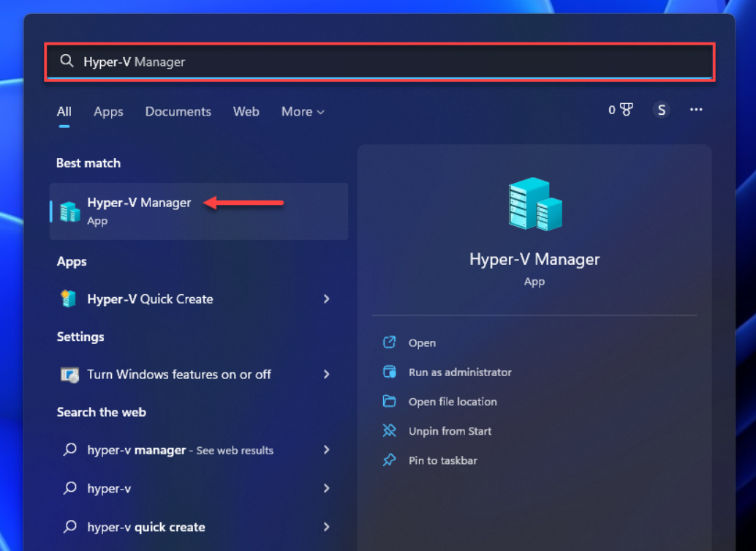Click the Turn Windows features on or off icon
This screenshot has height=551, width=756.
point(69,374)
